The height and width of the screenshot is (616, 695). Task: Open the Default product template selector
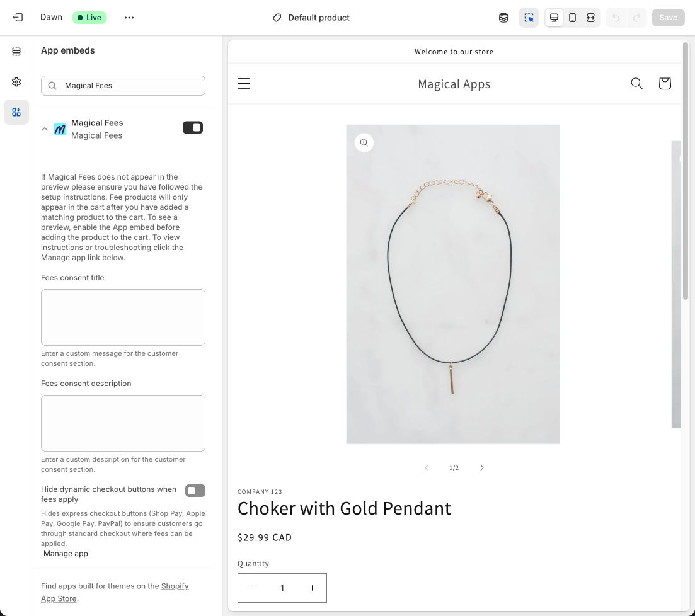pyautogui.click(x=310, y=18)
